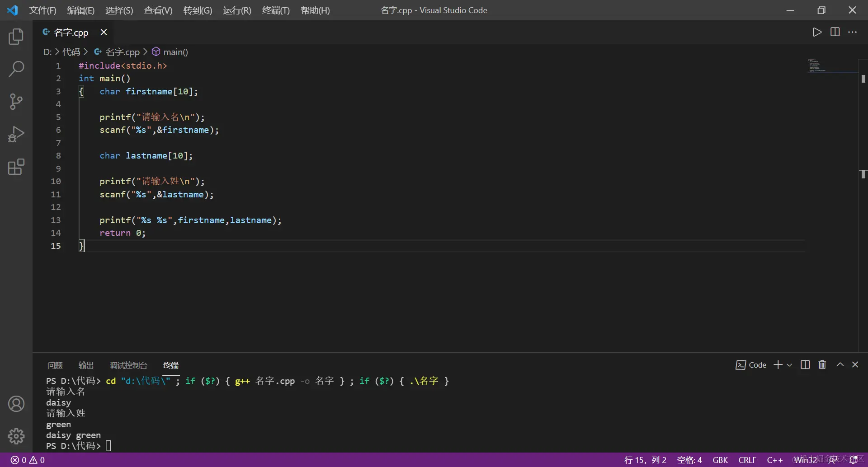Toggle the split editor layout icon
Viewport: 868px width, 467px height.
tap(835, 32)
